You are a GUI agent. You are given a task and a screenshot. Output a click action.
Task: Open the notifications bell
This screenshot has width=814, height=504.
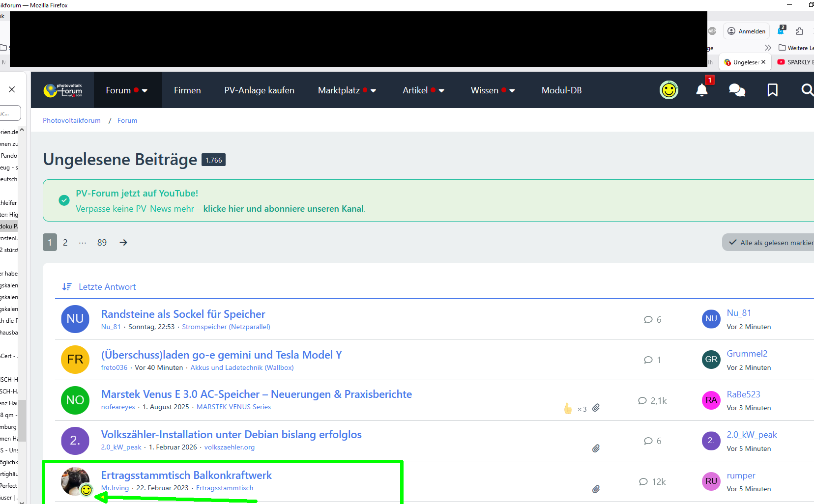(701, 90)
